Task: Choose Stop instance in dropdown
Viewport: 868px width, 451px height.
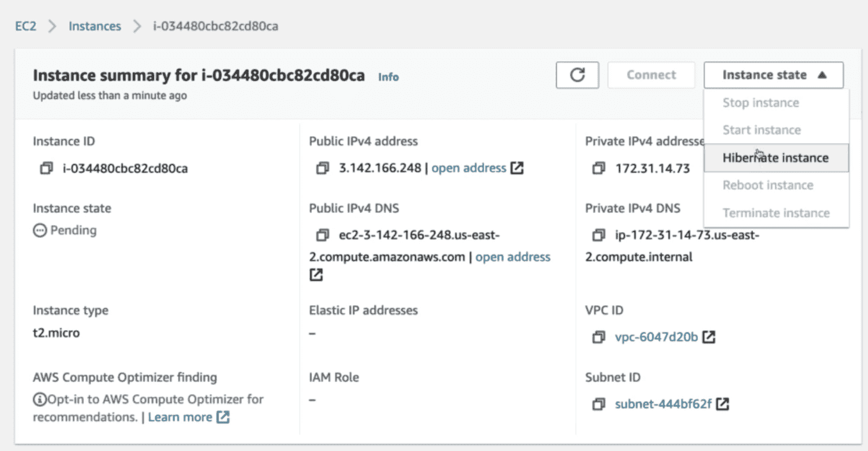Action: coord(761,102)
